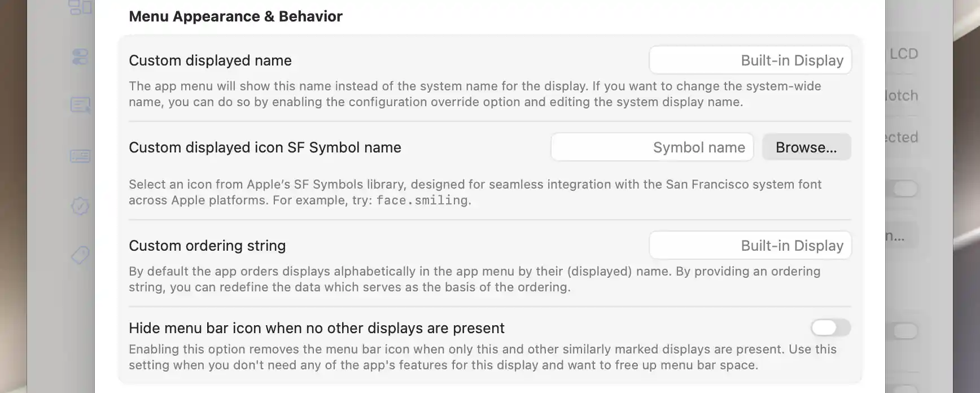Focus the Custom displayed name field
Image resolution: width=980 pixels, height=393 pixels.
(750, 60)
